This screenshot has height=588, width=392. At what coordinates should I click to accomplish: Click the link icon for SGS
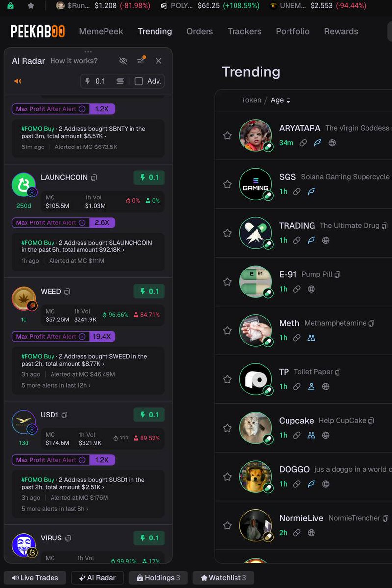297,192
